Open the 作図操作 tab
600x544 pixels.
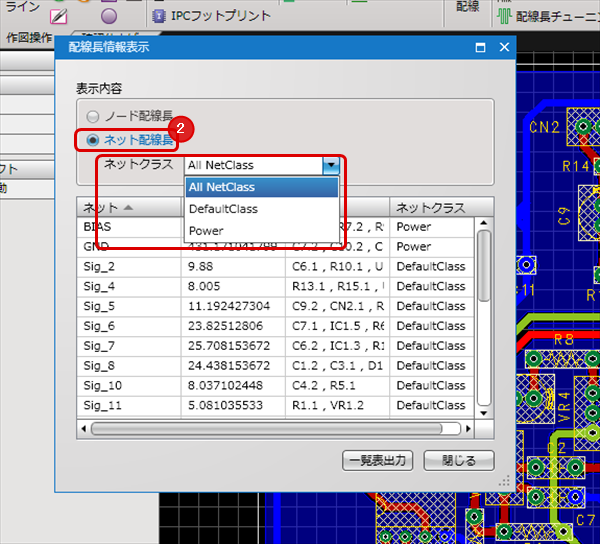click(29, 37)
